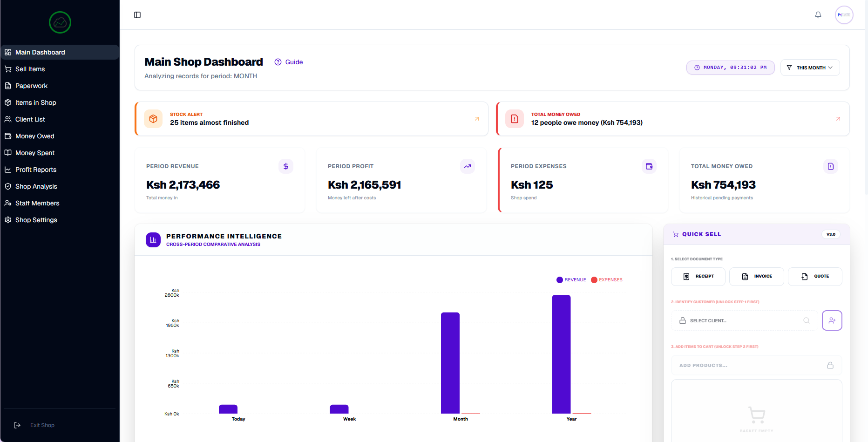Expand the This Month period filter

pyautogui.click(x=810, y=68)
